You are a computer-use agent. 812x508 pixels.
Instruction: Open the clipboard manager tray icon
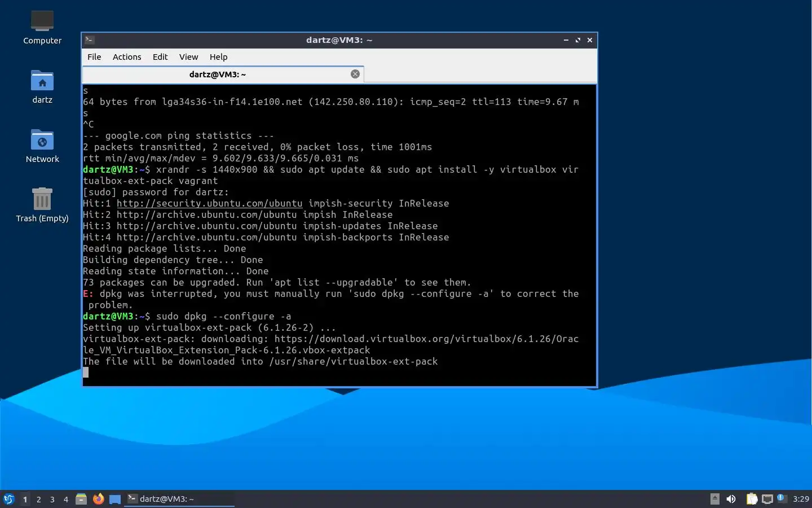click(x=752, y=499)
